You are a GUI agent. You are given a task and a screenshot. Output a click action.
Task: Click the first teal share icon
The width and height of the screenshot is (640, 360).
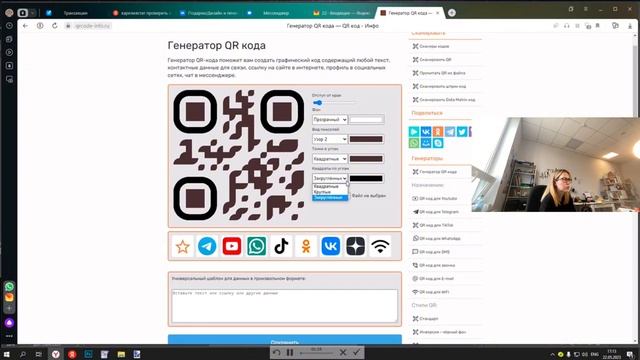(414, 131)
